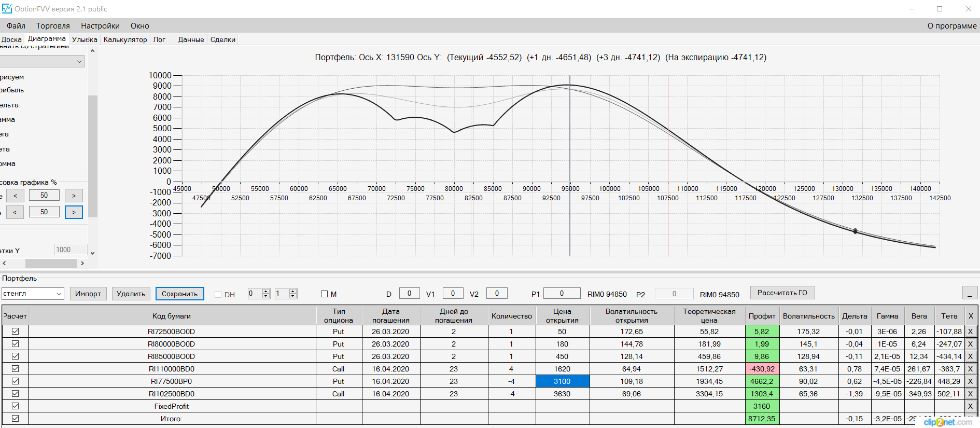Focus the V2 input field
Screen dimensions: 980x428
click(497, 294)
